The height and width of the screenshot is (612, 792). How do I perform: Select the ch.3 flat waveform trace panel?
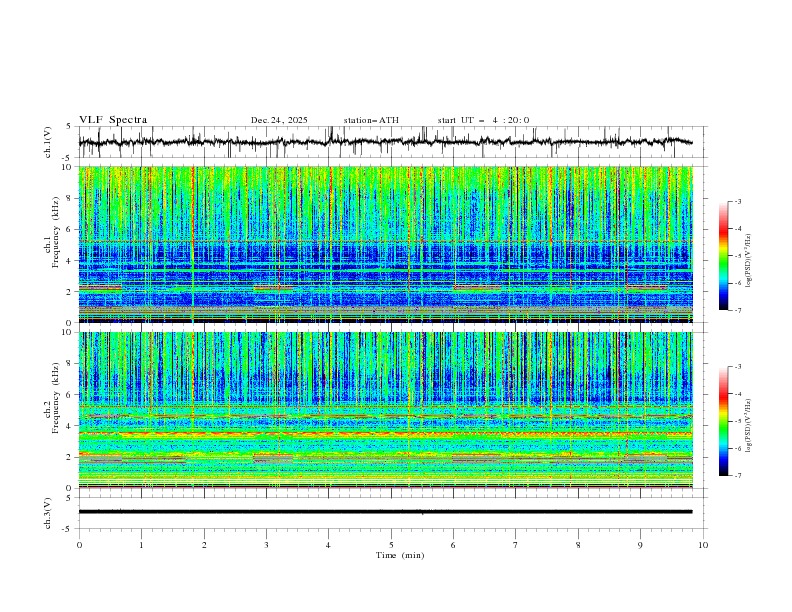[393, 513]
